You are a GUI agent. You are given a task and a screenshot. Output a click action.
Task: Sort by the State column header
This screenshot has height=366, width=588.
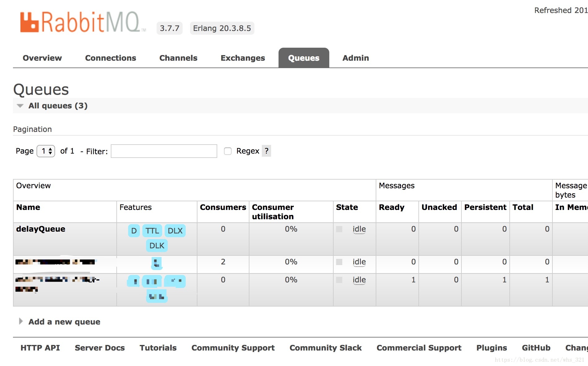[347, 207]
